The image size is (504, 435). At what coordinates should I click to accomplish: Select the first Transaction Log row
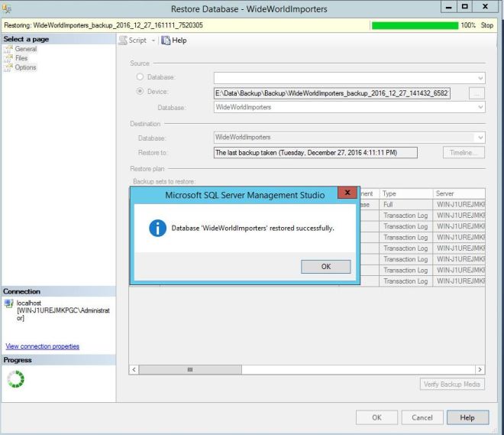[x=406, y=216]
